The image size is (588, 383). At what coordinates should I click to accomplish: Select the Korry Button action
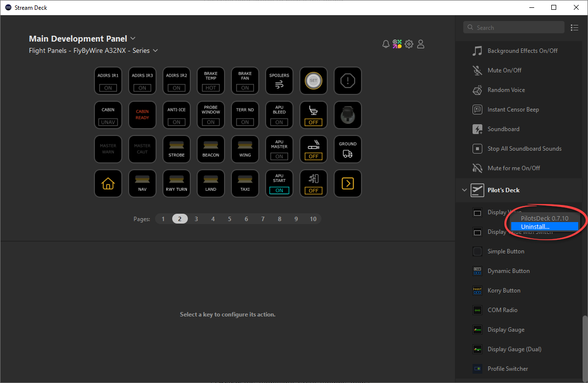[519, 291]
